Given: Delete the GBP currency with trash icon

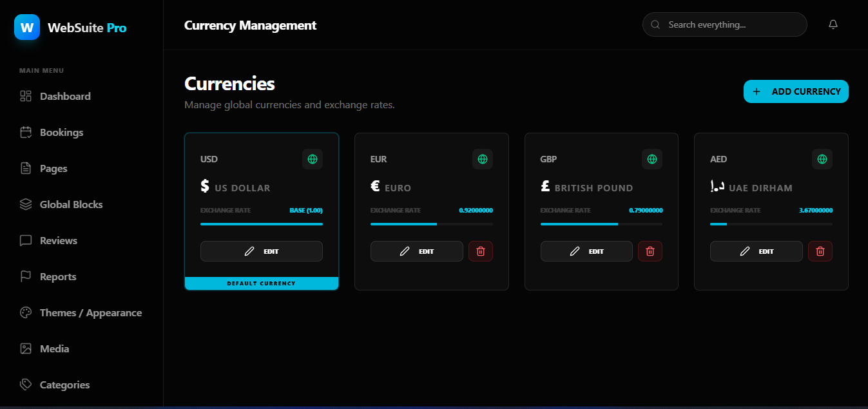Looking at the screenshot, I should [x=650, y=251].
